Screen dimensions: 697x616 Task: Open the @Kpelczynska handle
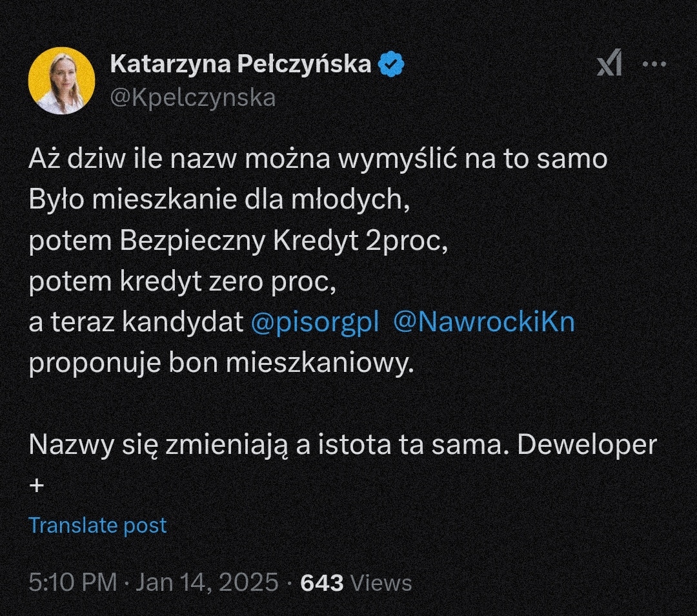pyautogui.click(x=193, y=98)
